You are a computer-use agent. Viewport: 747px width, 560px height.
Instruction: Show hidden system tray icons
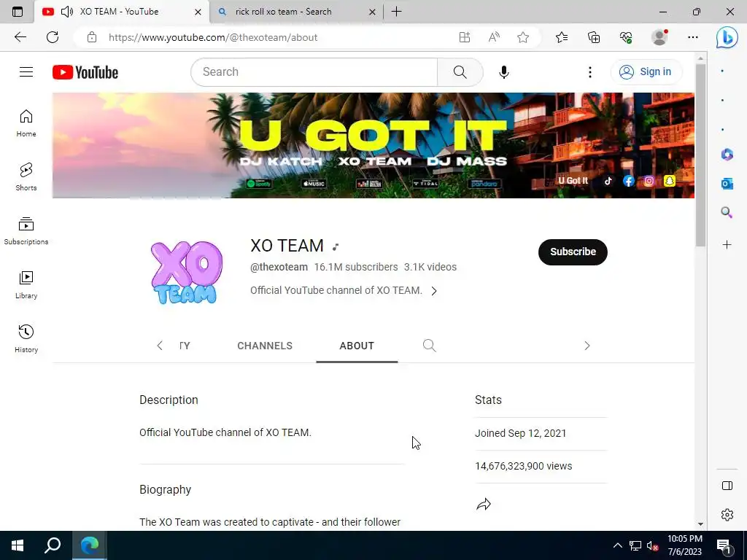pos(617,545)
